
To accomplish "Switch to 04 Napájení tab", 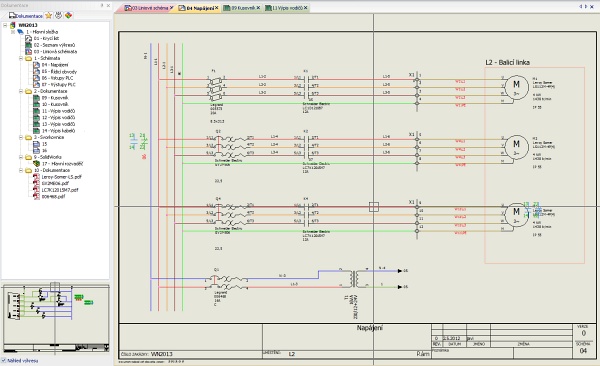I will pos(197,8).
